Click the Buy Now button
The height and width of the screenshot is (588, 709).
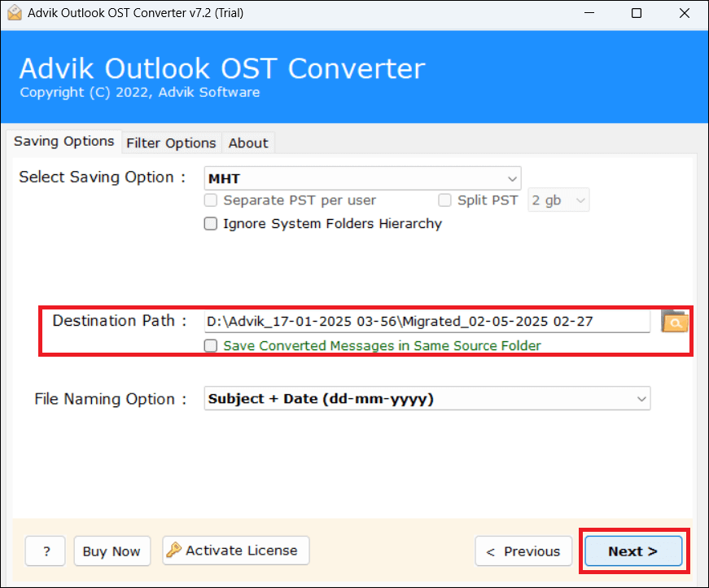click(112, 551)
